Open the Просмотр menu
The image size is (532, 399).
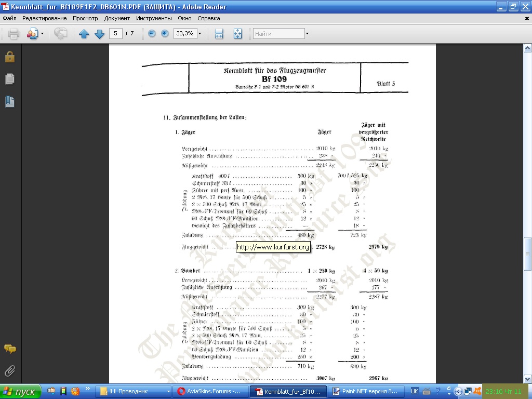85,18
